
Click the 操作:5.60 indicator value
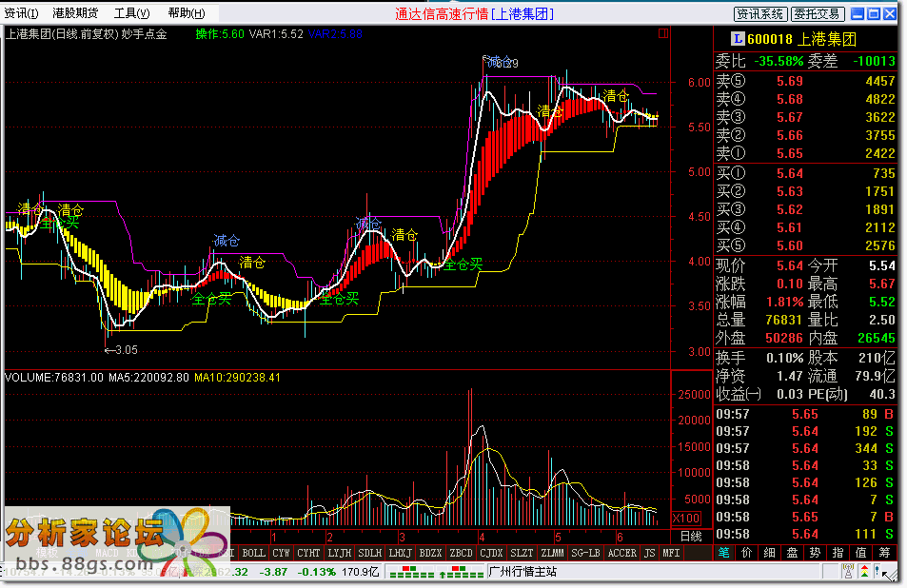click(x=220, y=34)
